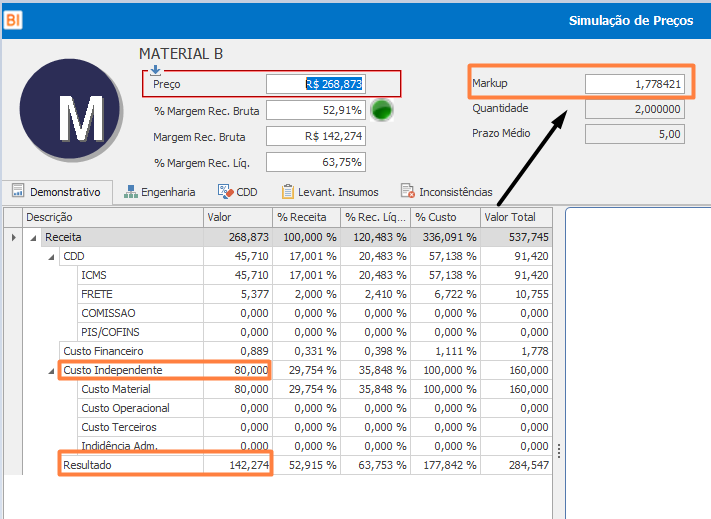The height and width of the screenshot is (519, 711).
Task: Sort by the Descrição column header
Action: click(x=113, y=217)
